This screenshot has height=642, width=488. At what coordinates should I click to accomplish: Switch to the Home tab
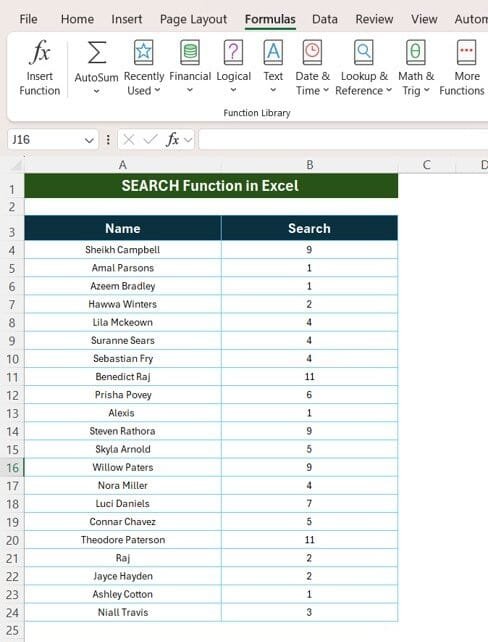tap(77, 19)
